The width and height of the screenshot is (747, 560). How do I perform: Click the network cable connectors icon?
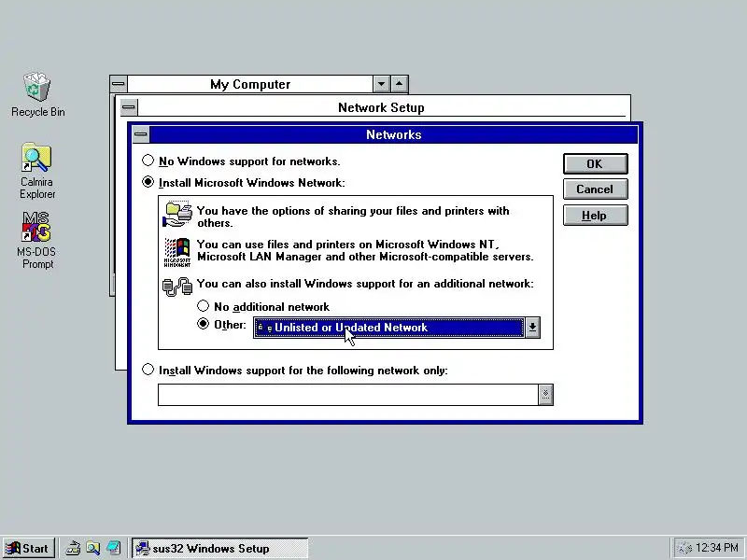click(x=177, y=287)
